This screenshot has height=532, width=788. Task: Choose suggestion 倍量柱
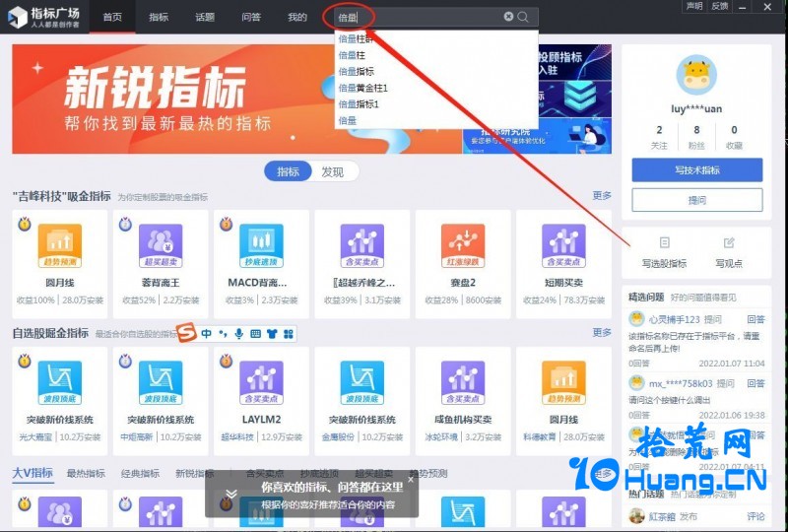[436, 55]
